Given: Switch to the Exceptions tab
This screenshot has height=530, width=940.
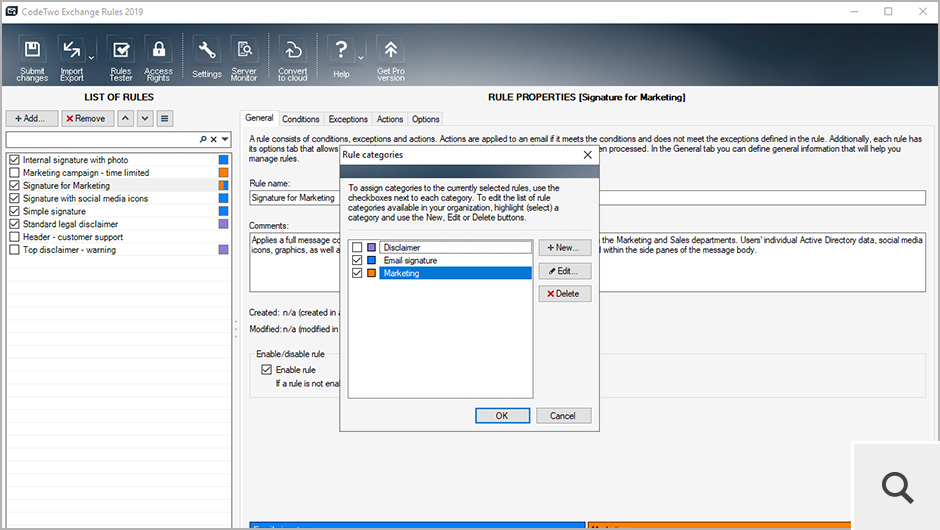Looking at the screenshot, I should coord(348,119).
